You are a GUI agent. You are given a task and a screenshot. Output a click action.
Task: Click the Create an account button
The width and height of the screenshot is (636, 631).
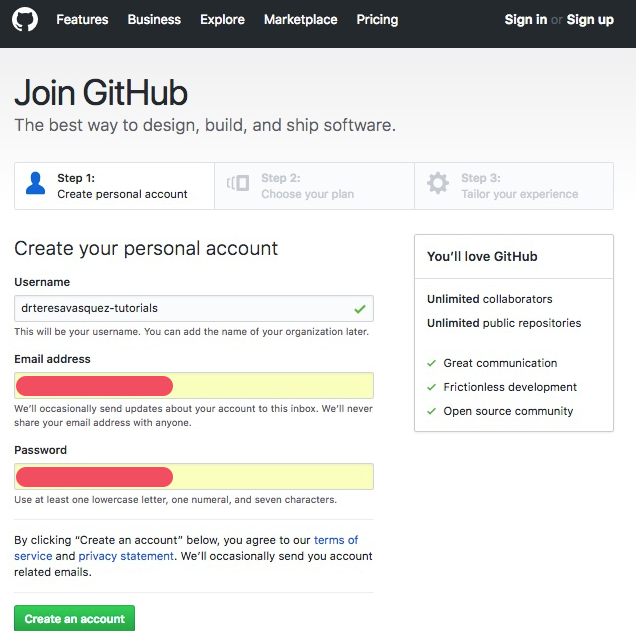[x=74, y=618]
